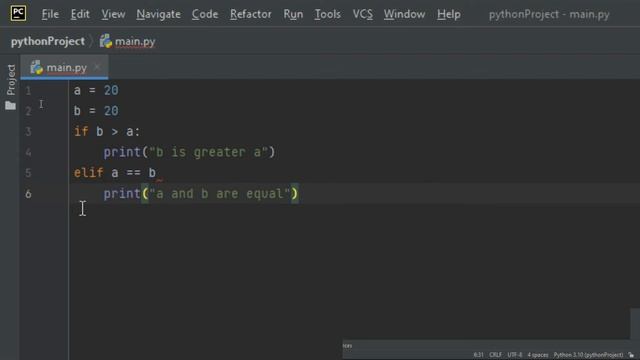Screen dimensions: 640x360
Task: Toggle the read-only lock icon in status bar
Action: (631, 355)
